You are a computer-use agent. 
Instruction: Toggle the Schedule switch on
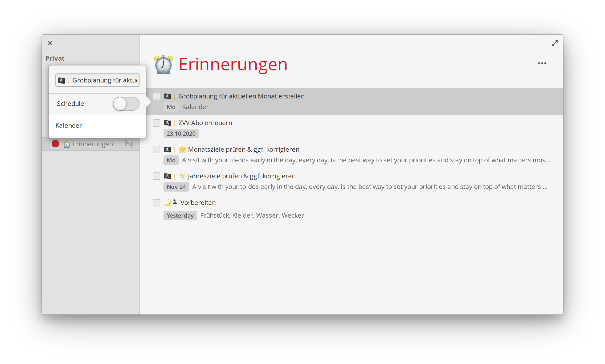coord(126,104)
